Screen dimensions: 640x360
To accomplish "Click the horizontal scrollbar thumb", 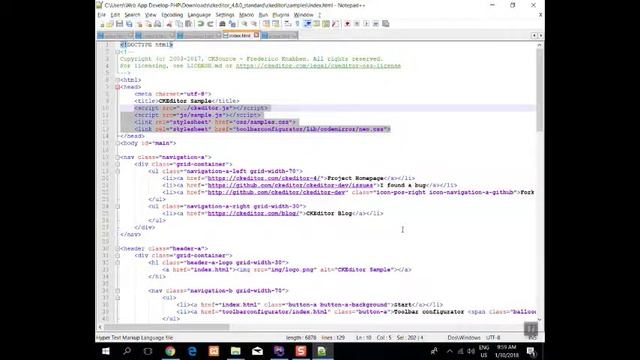I will 167,327.
